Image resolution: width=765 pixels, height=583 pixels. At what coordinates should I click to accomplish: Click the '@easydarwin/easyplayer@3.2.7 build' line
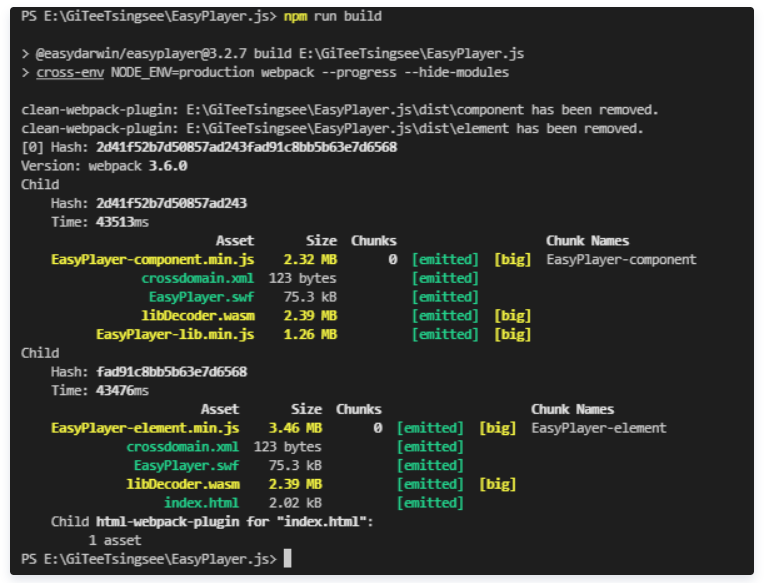pyautogui.click(x=273, y=54)
